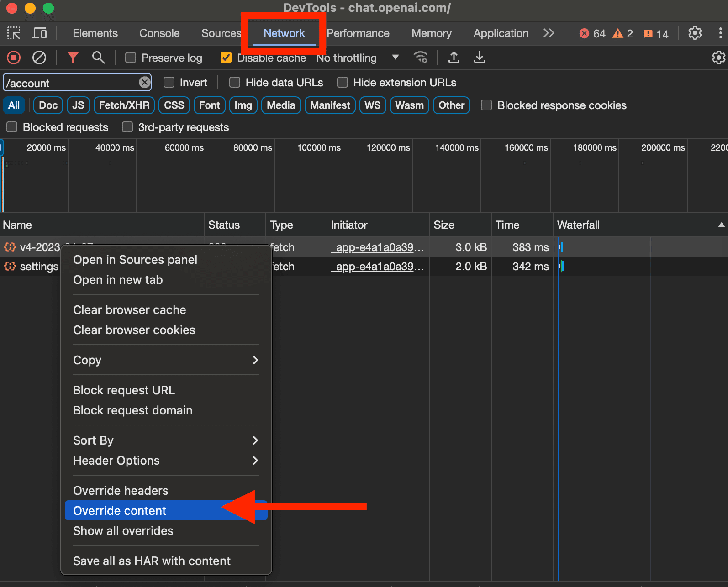
Task: Click the export HAR download icon
Action: [479, 58]
